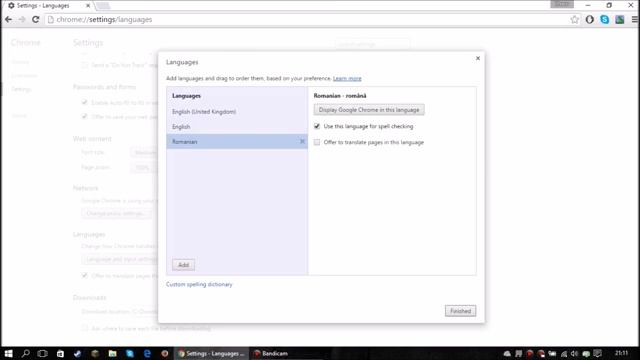
Task: Close the Languages dialog with X
Action: pyautogui.click(x=478, y=58)
